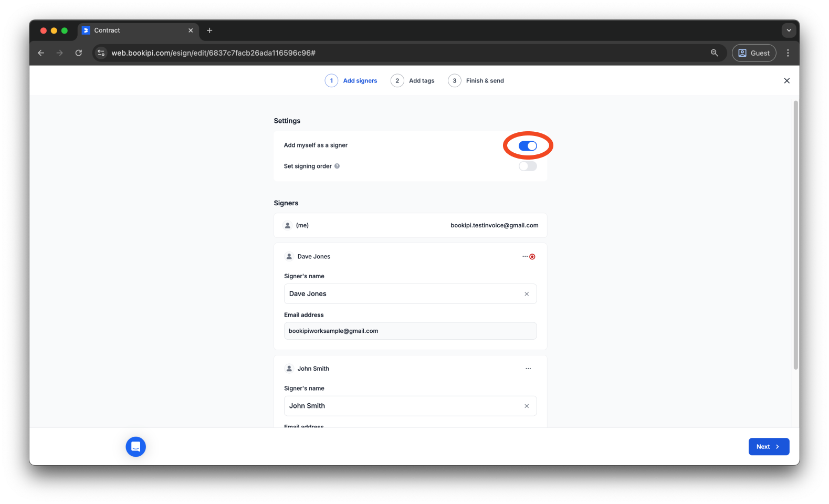Open John Smith signer options menu

[528, 369]
